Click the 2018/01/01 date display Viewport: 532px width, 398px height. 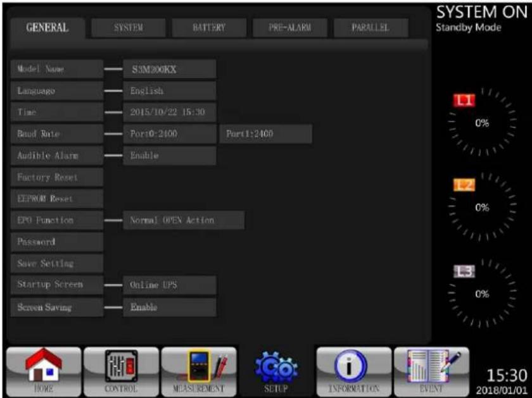(x=502, y=390)
